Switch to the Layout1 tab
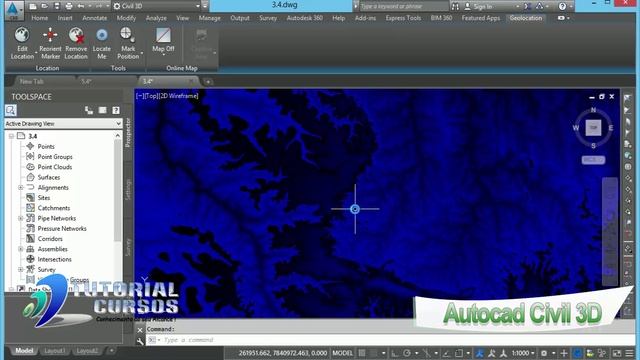 (54, 351)
